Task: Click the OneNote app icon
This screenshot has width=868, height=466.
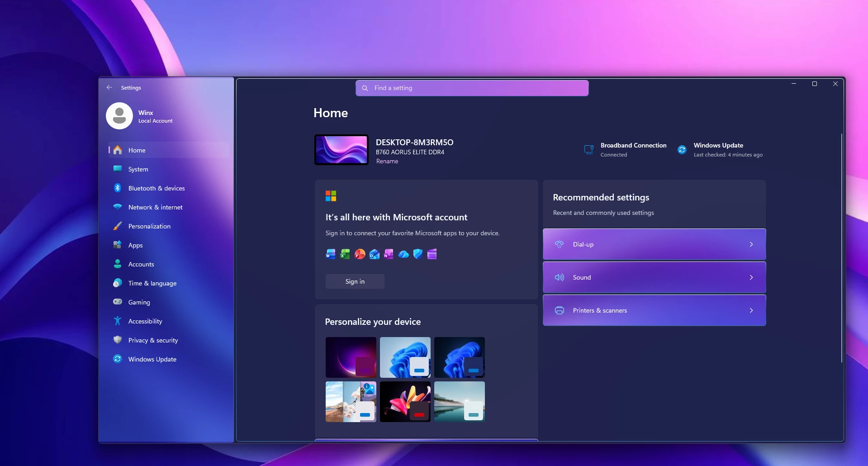Action: [x=389, y=254]
